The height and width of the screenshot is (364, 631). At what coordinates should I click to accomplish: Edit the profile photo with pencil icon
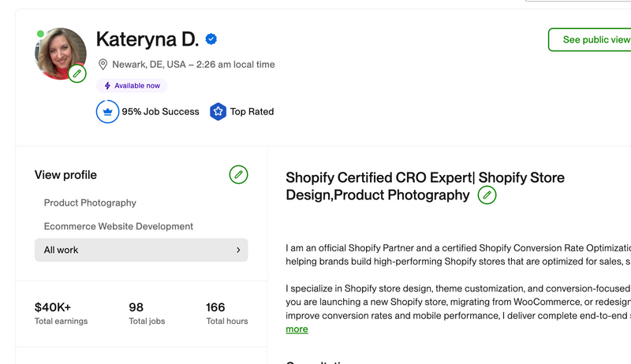pyautogui.click(x=77, y=73)
